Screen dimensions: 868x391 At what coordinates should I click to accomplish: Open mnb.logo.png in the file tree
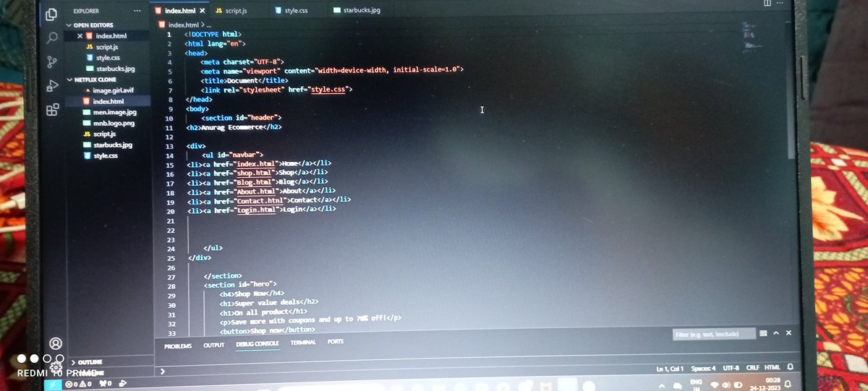click(x=114, y=123)
